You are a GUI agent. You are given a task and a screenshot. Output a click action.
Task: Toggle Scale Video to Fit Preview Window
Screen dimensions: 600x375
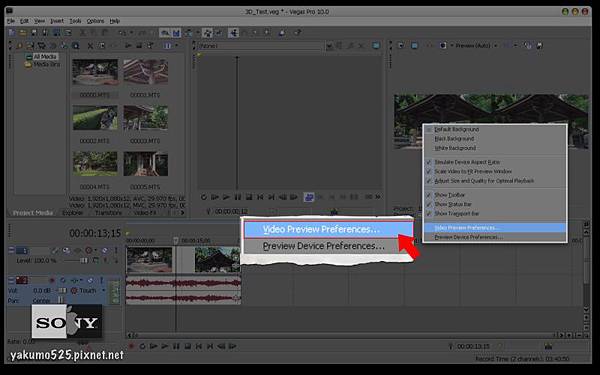point(495,171)
